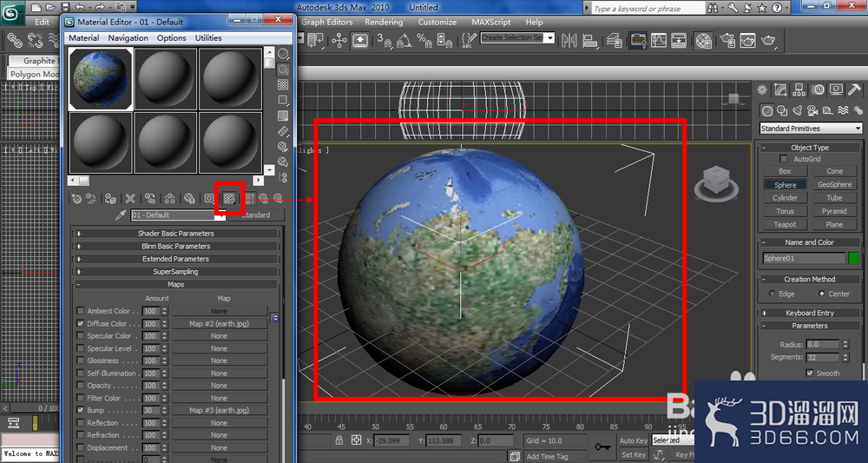Toggle Backlight icon in Material Editor
The image size is (868, 463).
[x=283, y=69]
